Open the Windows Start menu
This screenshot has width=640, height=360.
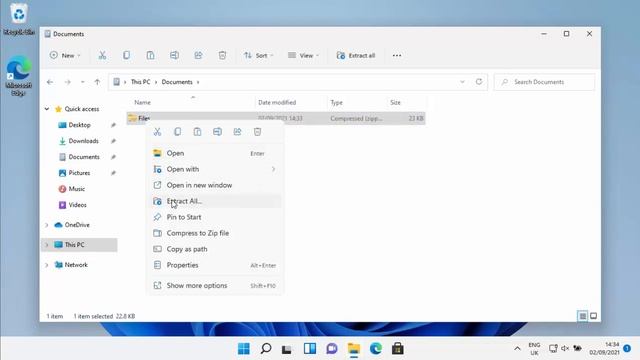pos(244,349)
